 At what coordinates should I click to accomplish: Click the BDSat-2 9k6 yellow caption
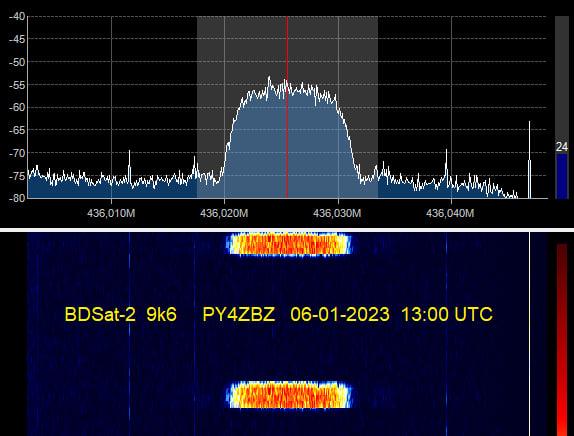[120, 314]
